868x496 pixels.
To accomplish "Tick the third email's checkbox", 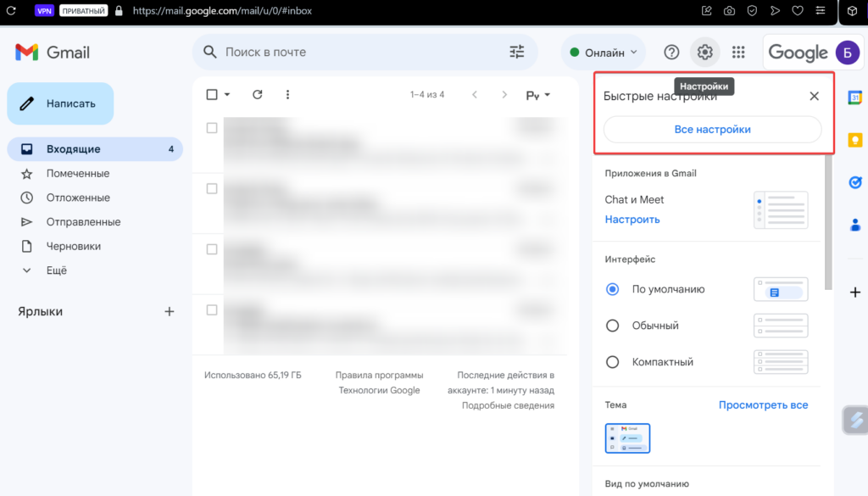I will pyautogui.click(x=211, y=249).
